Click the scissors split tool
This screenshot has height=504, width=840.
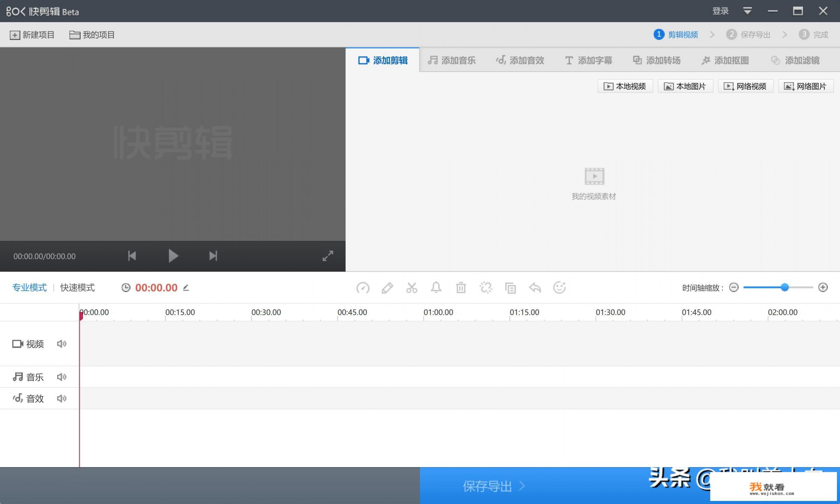coord(412,288)
